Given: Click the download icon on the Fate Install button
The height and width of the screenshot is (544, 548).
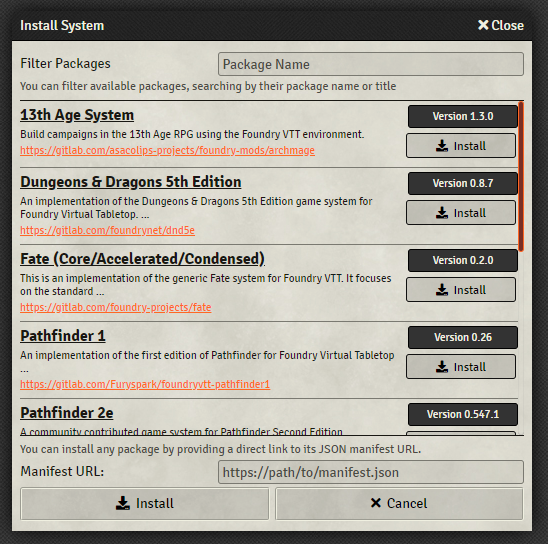Looking at the screenshot, I should pyautogui.click(x=442, y=290).
